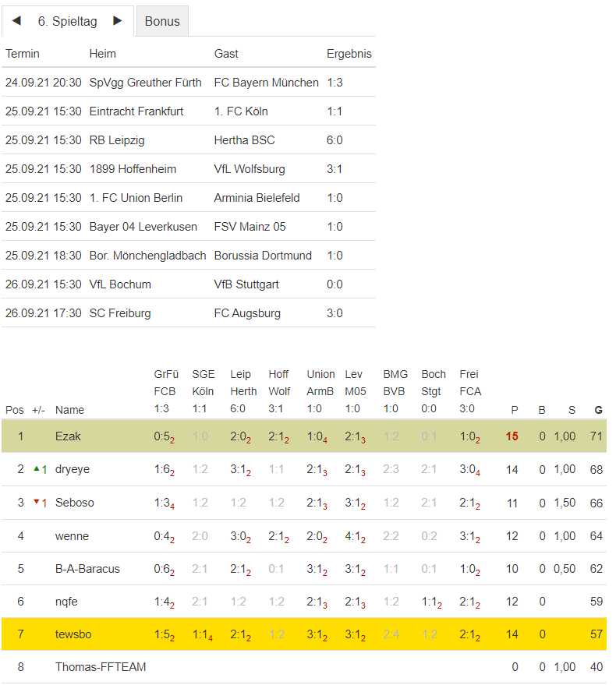616x685 pixels.
Task: Click red down arrow beside Seboso
Action: [36, 502]
